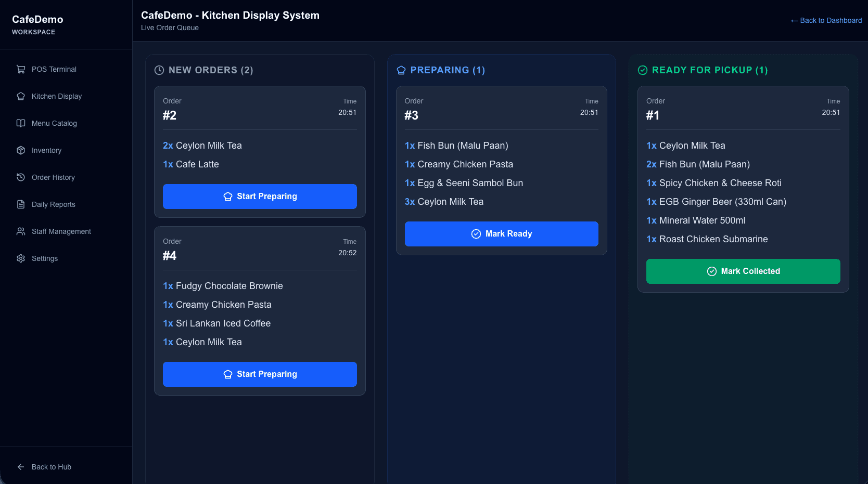Click the Settings gear icon

[x=21, y=258]
